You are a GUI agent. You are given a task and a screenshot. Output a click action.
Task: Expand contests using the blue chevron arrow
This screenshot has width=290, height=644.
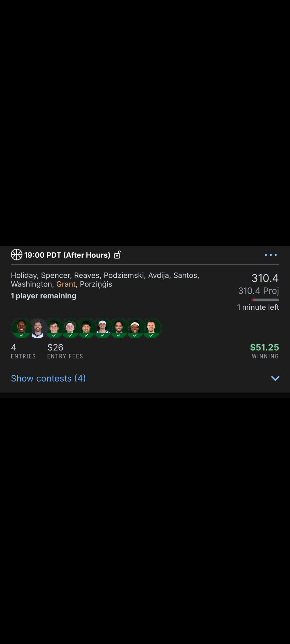point(275,378)
